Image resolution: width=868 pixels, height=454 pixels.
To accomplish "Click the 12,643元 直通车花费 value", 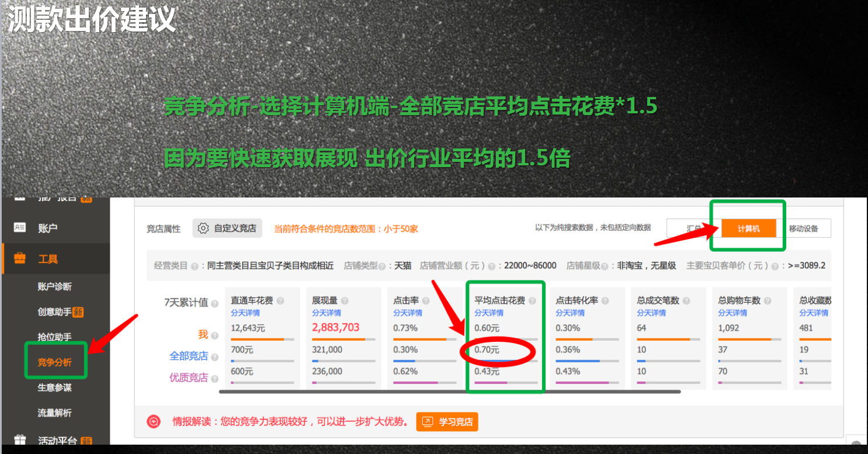I will (x=248, y=328).
